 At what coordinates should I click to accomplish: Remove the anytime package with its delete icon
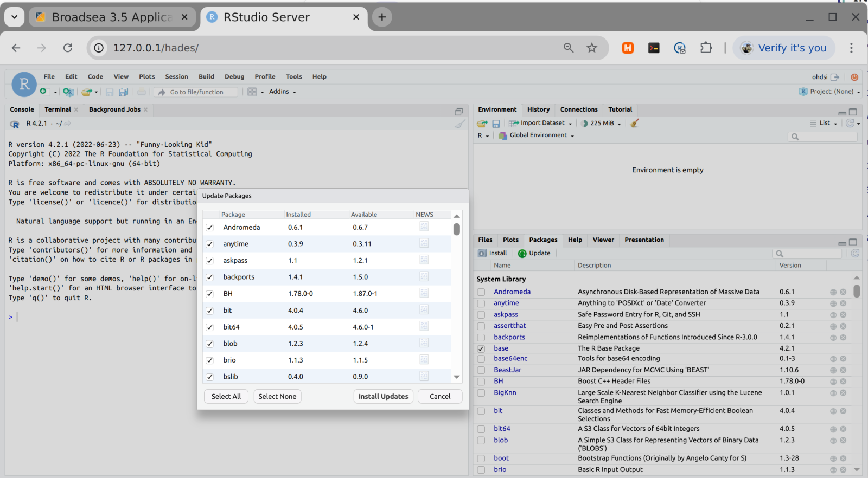point(843,303)
